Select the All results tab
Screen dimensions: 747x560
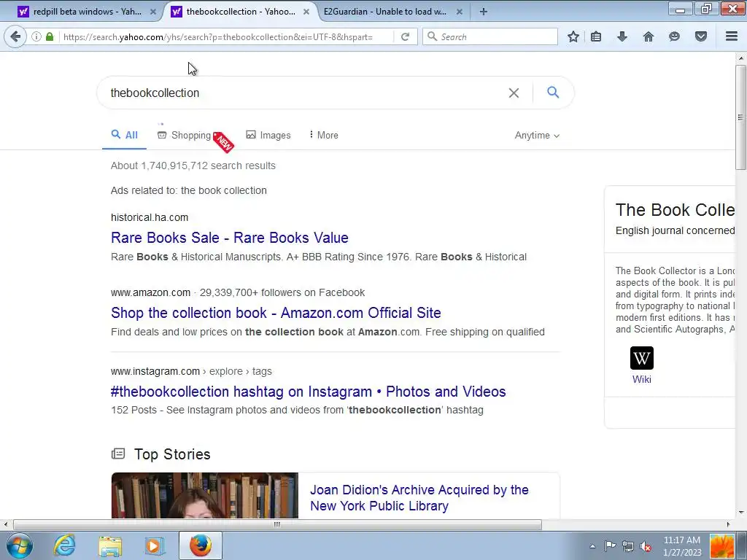(124, 135)
